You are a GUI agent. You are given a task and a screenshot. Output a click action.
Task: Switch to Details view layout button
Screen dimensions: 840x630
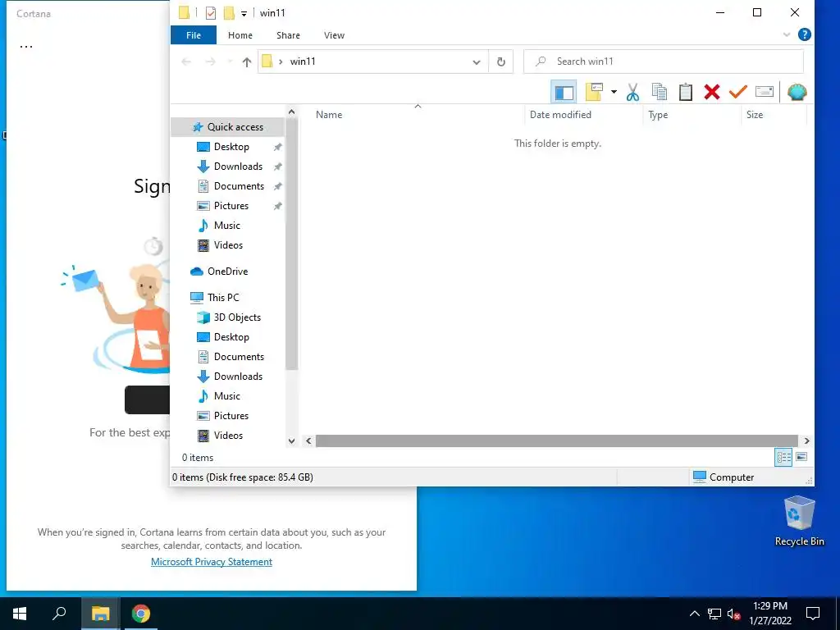click(x=783, y=458)
